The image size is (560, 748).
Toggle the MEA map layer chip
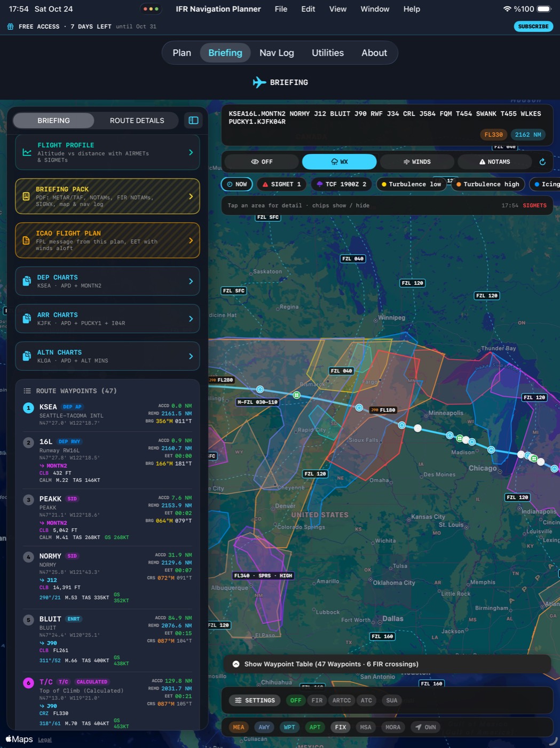pos(239,727)
